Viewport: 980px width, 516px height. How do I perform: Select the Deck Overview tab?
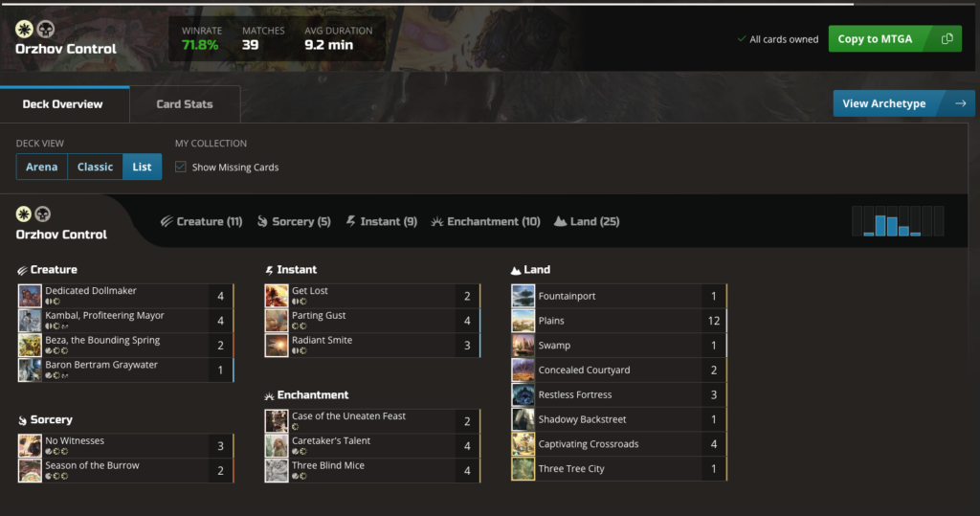(x=63, y=104)
